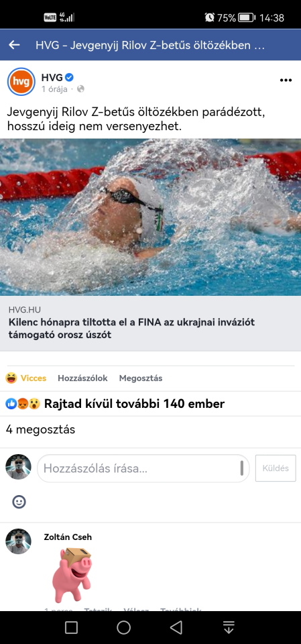Tap Megosztás to share the post
This screenshot has width=301, height=644.
pyautogui.click(x=140, y=378)
